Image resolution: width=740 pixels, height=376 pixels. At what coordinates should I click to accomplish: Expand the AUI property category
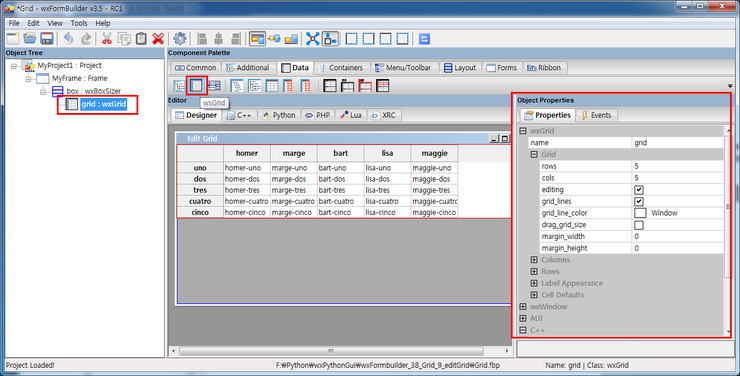click(x=523, y=318)
